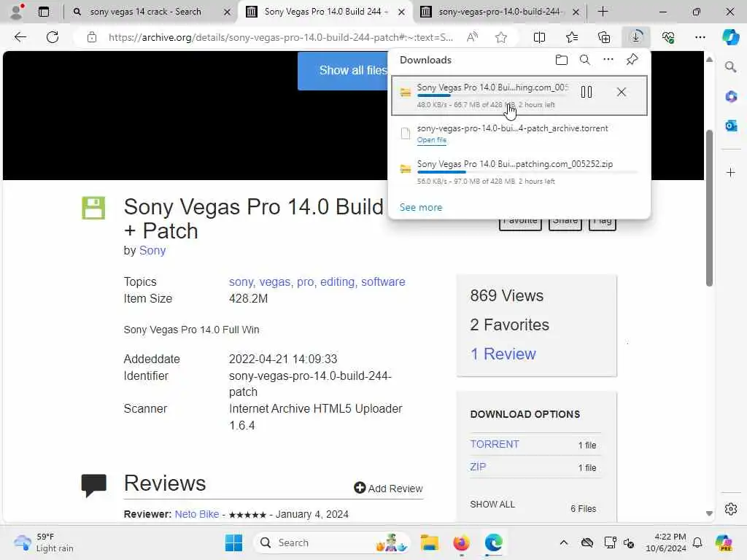Select the Sony Vegas Pro 14.0 Build 244 tab
This screenshot has height=560, width=747.
pyautogui.click(x=326, y=12)
